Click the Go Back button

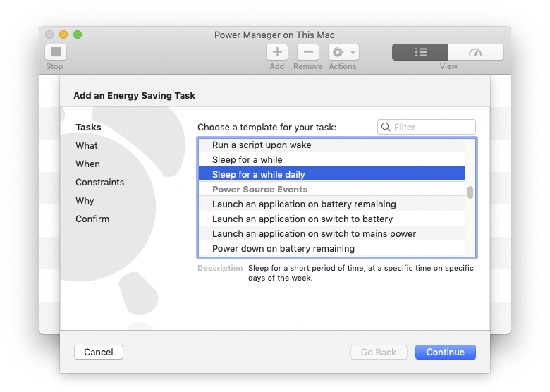(x=379, y=352)
